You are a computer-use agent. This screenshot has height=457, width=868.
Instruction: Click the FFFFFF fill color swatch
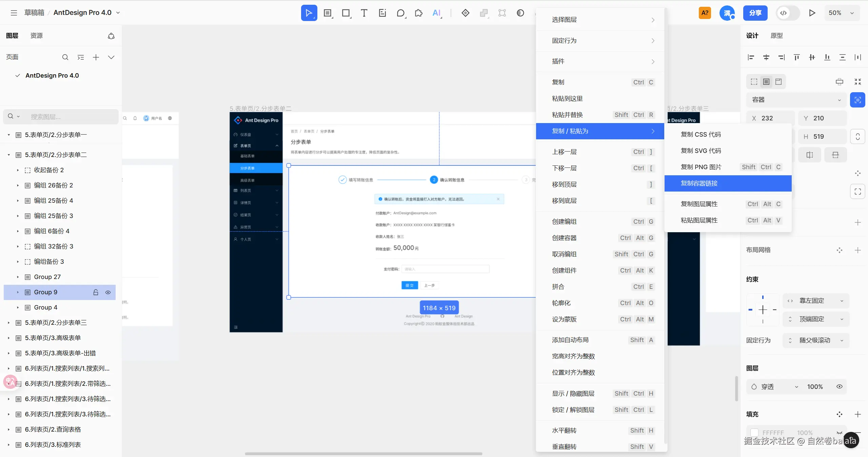coord(754,433)
